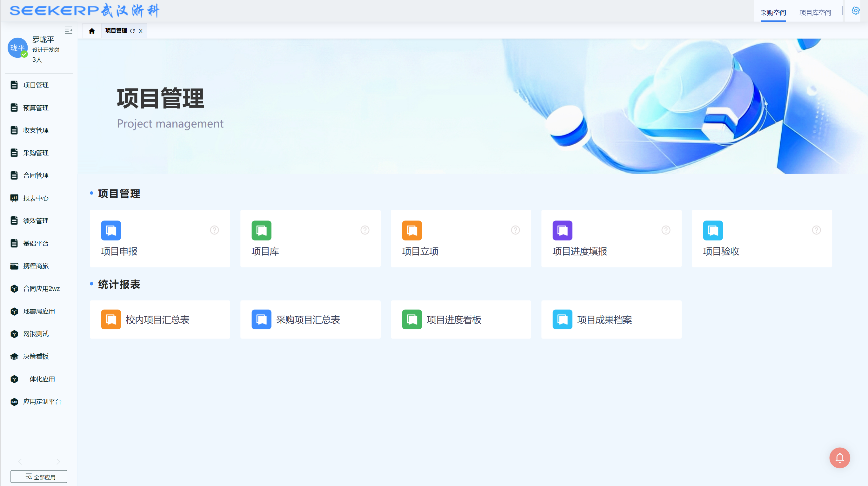Click the 项目验收 cyan card icon
868x486 pixels.
pos(713,230)
